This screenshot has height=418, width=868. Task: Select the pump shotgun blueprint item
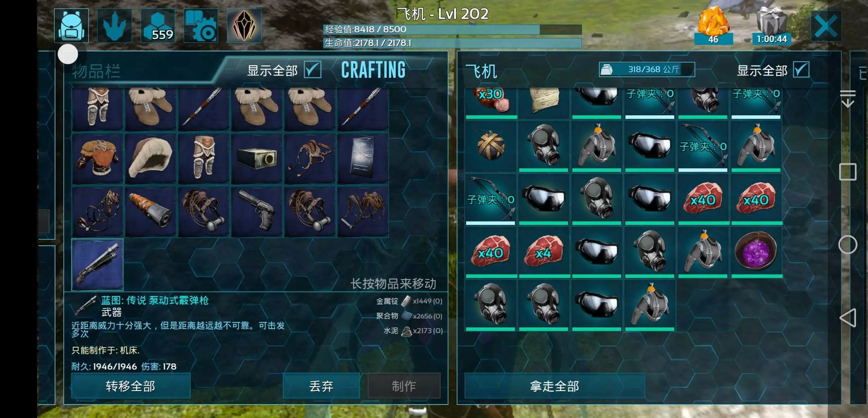click(97, 265)
